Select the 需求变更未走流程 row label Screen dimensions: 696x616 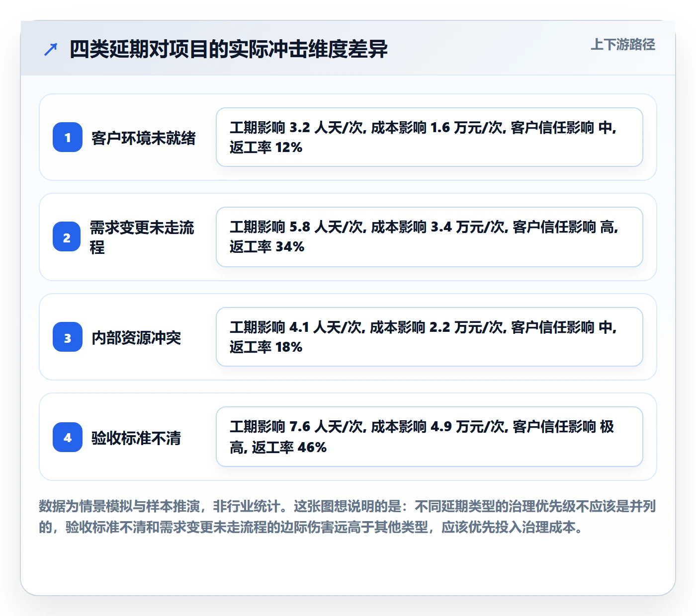point(142,237)
